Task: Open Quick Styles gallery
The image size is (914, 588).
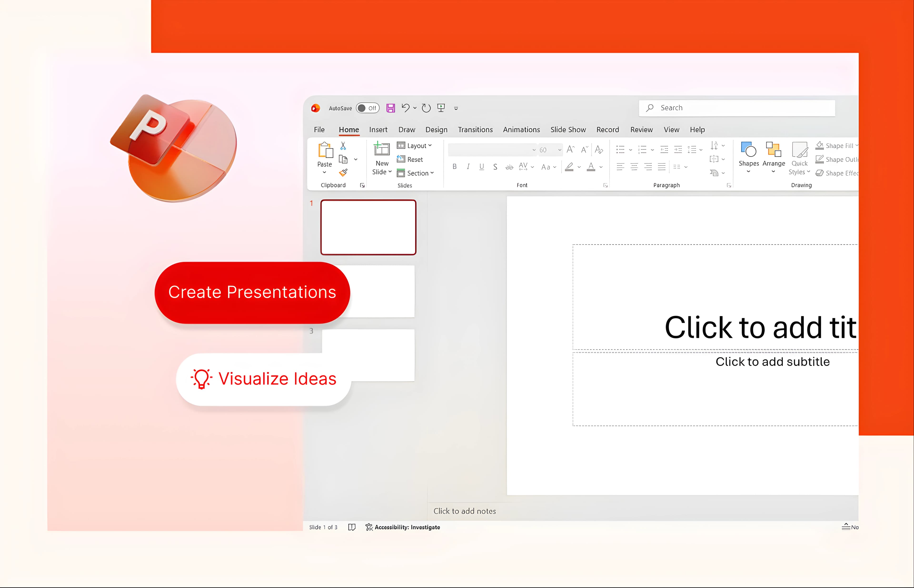Action: point(800,158)
